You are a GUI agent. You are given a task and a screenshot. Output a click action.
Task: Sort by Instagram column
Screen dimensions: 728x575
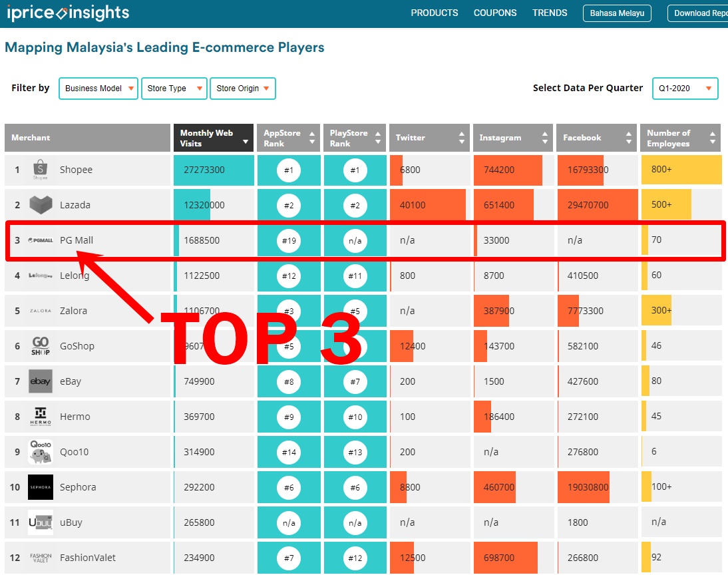(513, 138)
